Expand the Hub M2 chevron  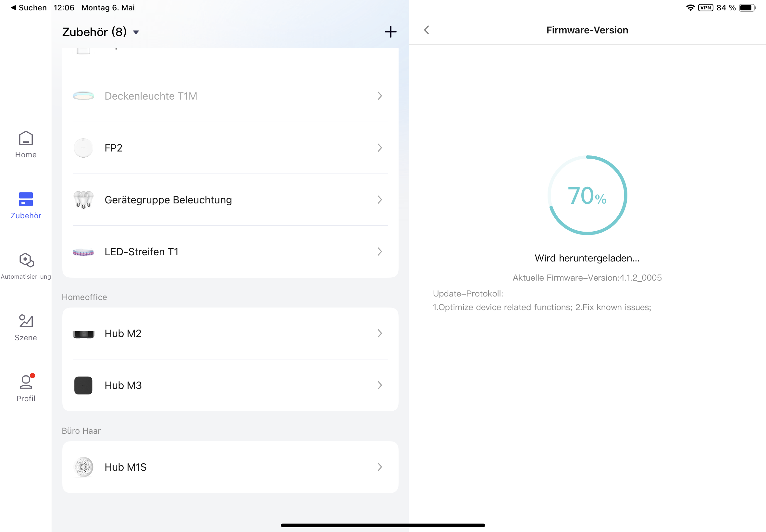[x=379, y=333]
